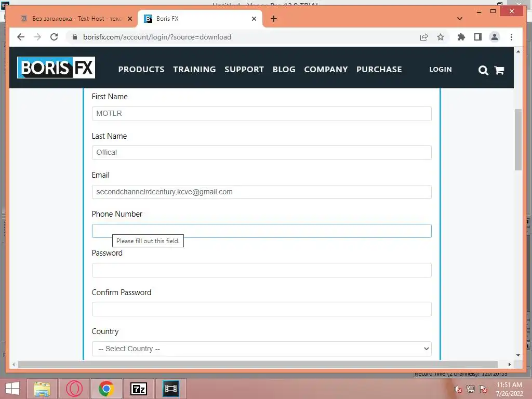Image resolution: width=532 pixels, height=399 pixels.
Task: Go to the BLOG page
Action: (x=284, y=69)
